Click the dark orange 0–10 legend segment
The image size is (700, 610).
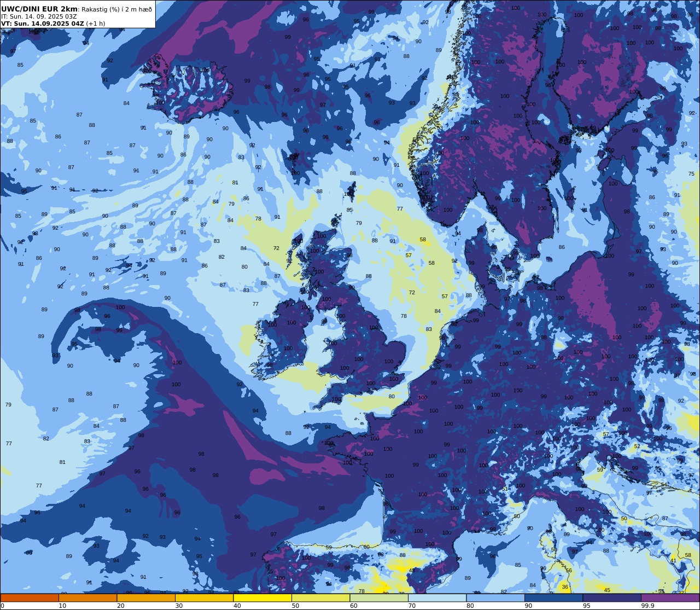tap(30, 598)
